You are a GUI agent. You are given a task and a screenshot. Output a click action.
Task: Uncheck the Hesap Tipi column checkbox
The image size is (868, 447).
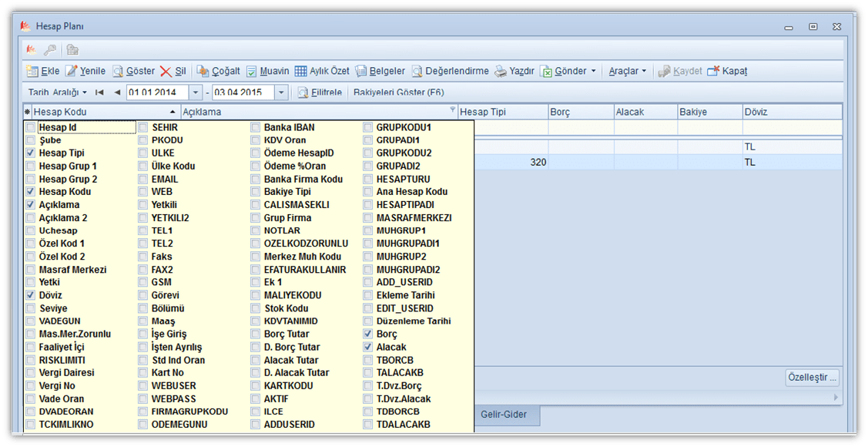31,153
